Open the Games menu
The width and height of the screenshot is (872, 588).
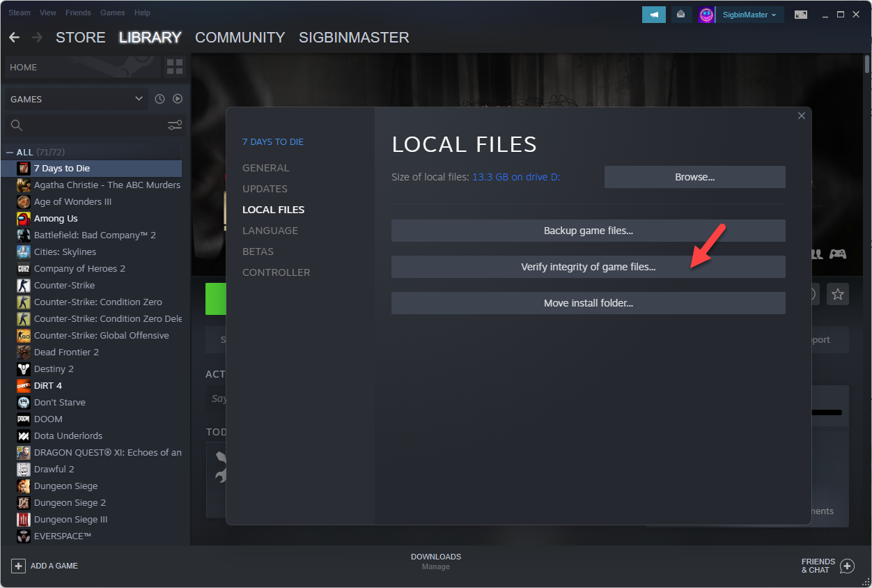click(113, 13)
